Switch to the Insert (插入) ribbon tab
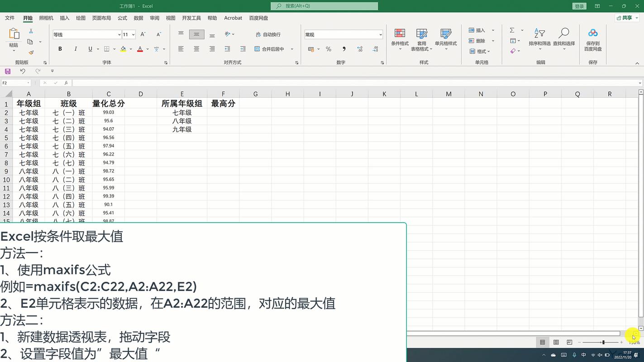This screenshot has height=362, width=644. pyautogui.click(x=65, y=18)
